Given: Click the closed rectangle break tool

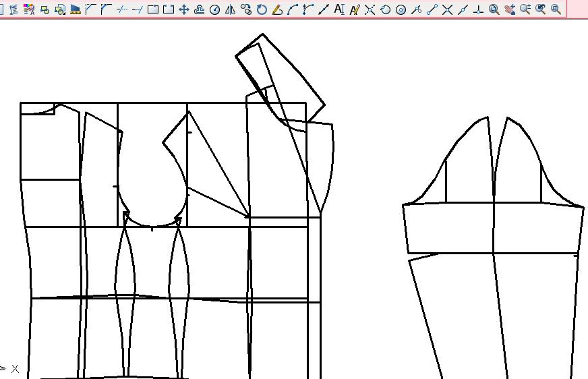Looking at the screenshot, I should (152, 9).
